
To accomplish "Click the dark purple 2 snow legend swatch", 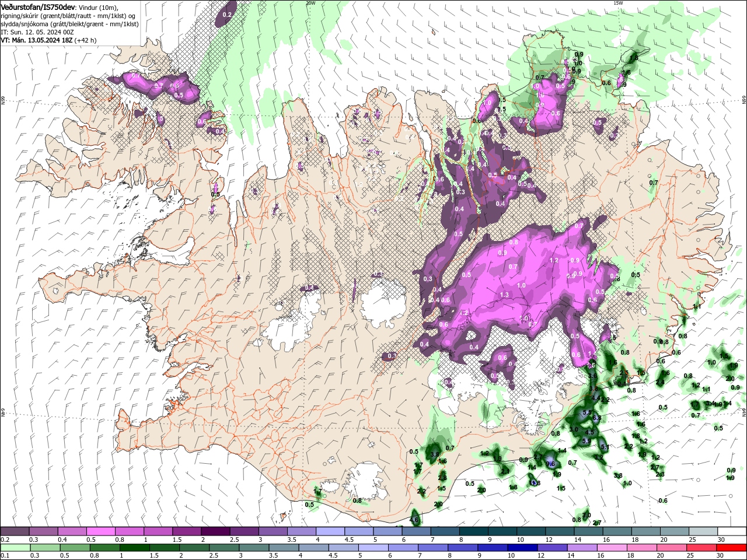I will click(215, 531).
